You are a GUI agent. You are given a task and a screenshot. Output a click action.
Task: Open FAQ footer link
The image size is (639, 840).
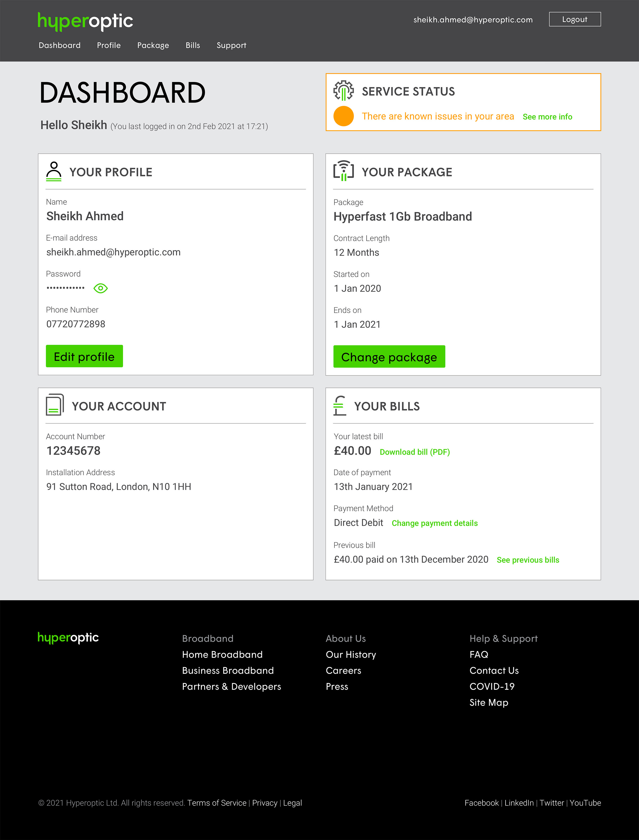point(479,654)
